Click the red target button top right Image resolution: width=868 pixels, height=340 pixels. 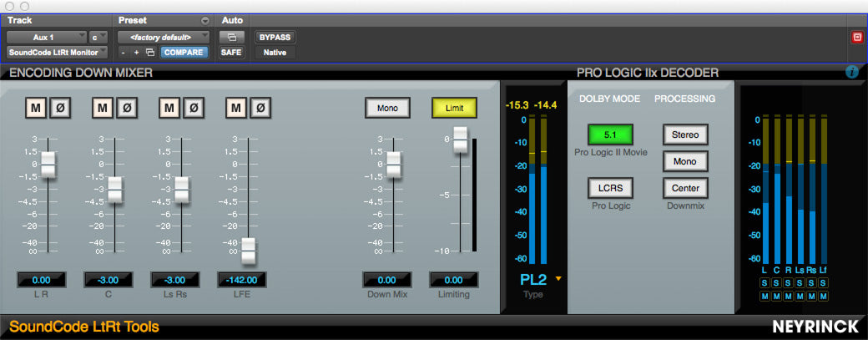[857, 37]
